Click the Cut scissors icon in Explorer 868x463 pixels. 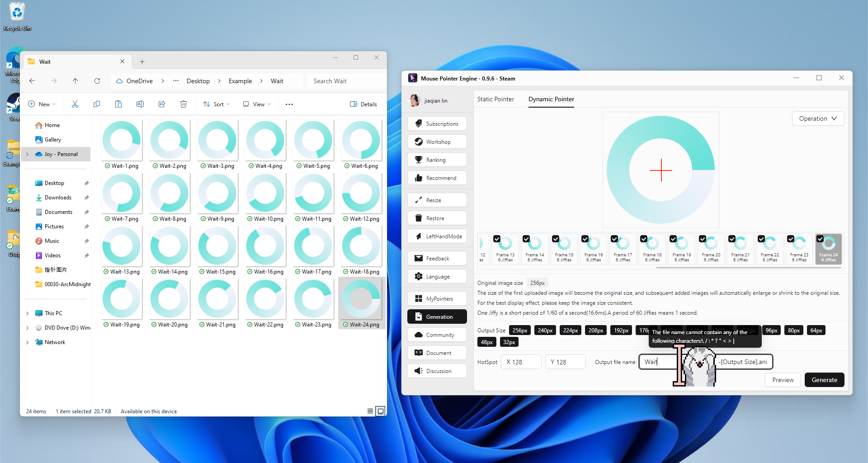click(x=75, y=104)
